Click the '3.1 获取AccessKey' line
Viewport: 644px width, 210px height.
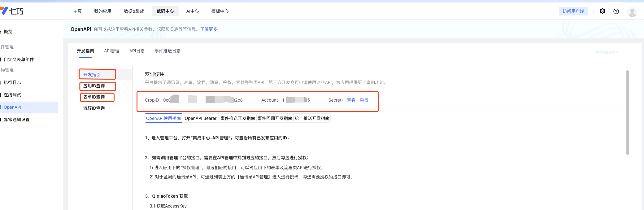[168, 206]
